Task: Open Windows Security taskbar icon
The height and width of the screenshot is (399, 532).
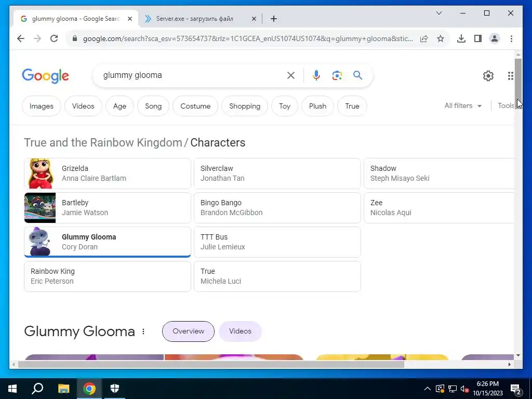Action: 115,389
